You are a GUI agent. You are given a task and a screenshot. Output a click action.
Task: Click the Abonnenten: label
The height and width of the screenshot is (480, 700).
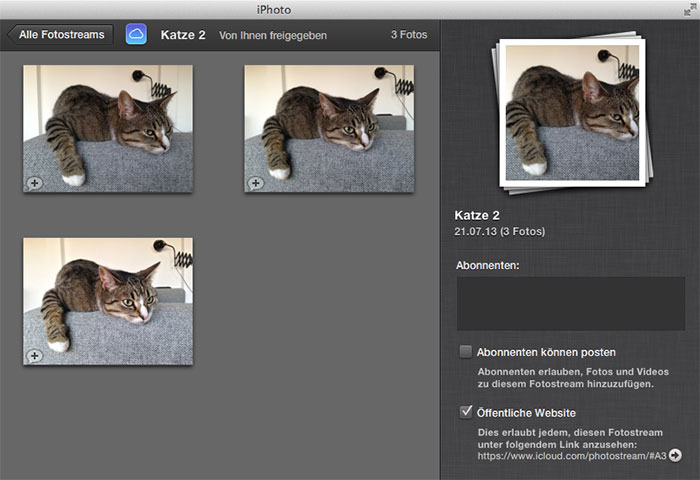(x=488, y=265)
